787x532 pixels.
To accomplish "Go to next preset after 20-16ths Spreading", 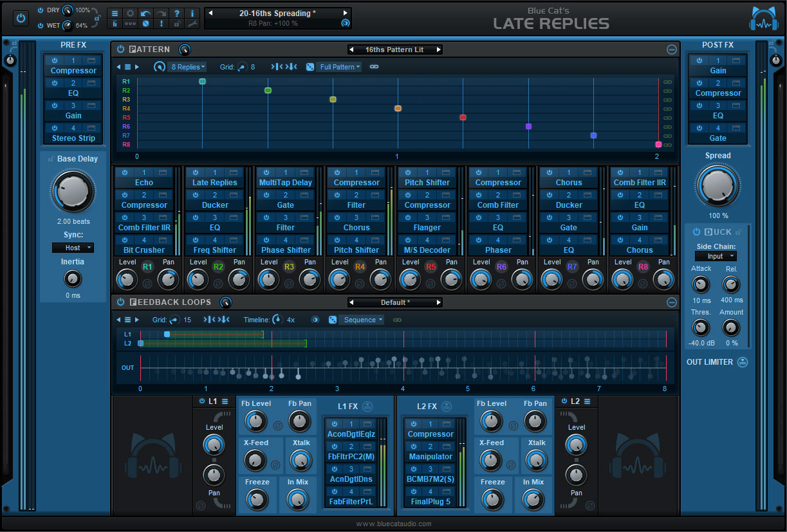I will (346, 13).
